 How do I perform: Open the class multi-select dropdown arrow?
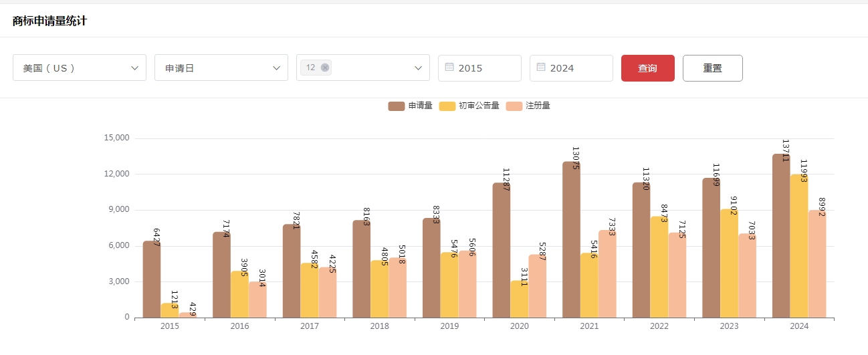point(419,68)
